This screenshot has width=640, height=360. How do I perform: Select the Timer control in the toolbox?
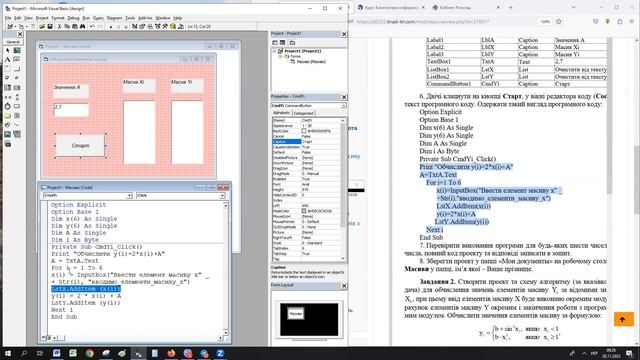pos(7,106)
